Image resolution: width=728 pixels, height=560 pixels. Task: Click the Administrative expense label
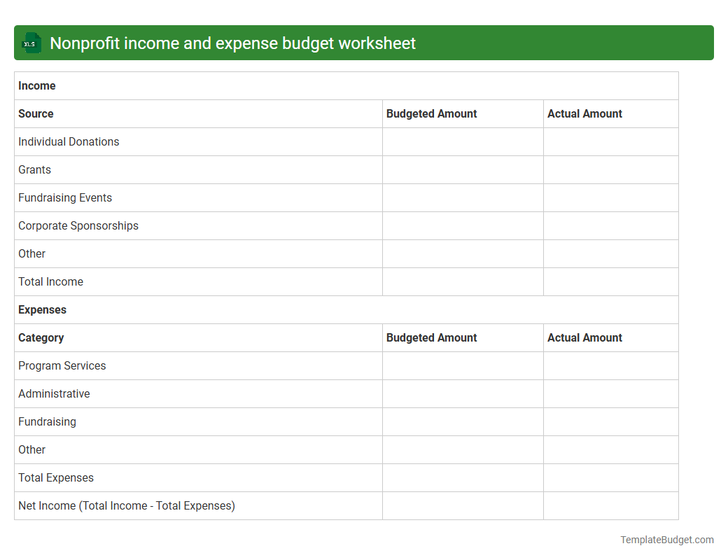pyautogui.click(x=54, y=393)
